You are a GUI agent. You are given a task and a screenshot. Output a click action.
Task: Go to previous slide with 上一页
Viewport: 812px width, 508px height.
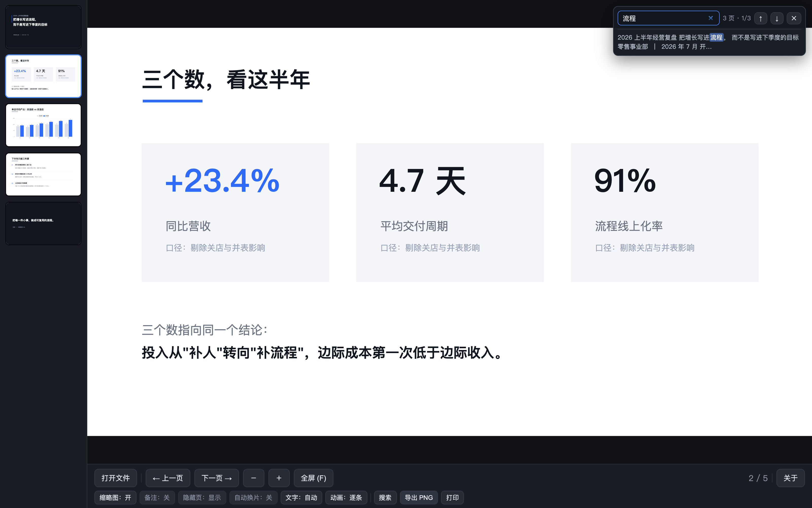(x=168, y=478)
